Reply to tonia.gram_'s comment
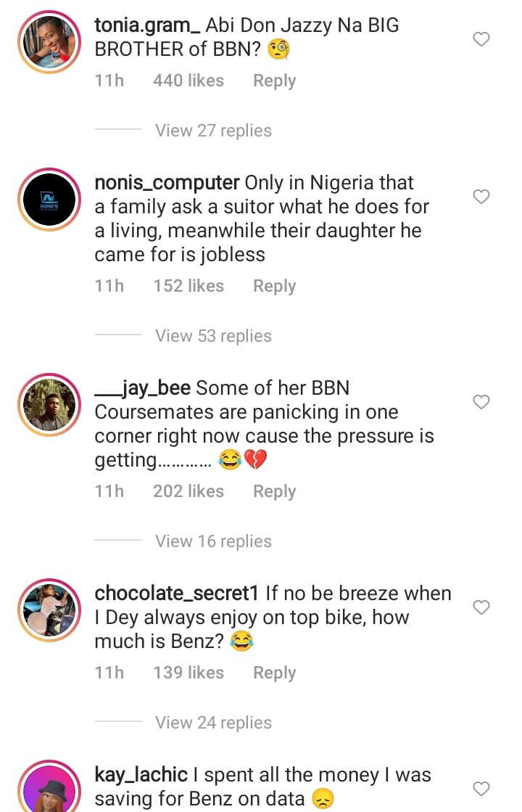 click(x=274, y=81)
